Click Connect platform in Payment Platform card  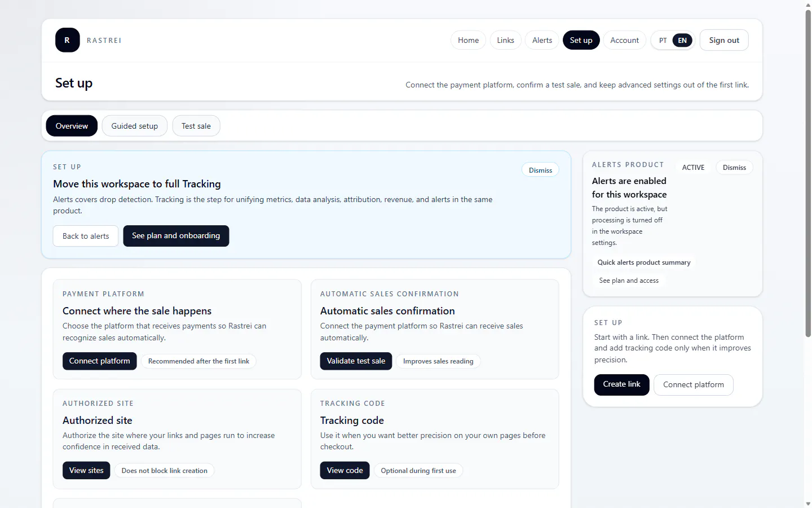(x=99, y=361)
